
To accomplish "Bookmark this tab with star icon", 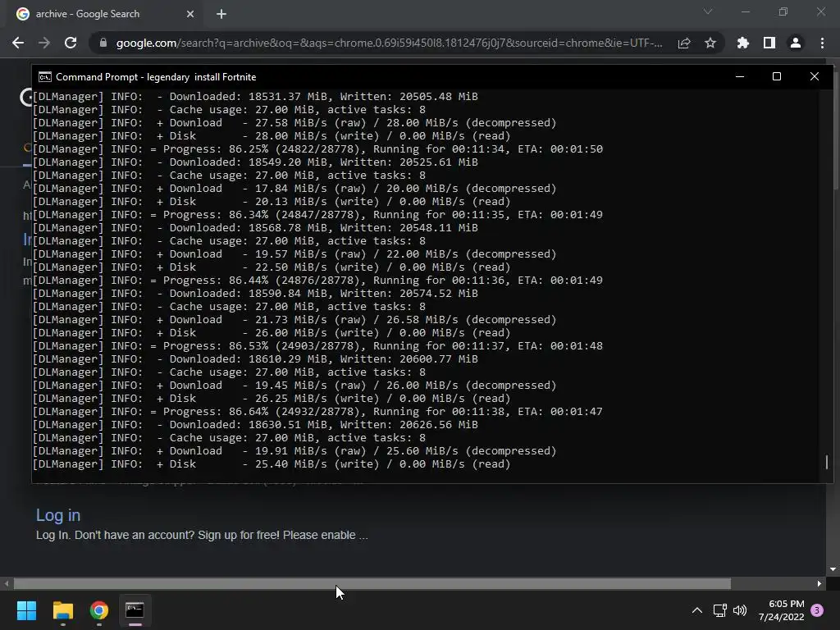I will tap(710, 43).
